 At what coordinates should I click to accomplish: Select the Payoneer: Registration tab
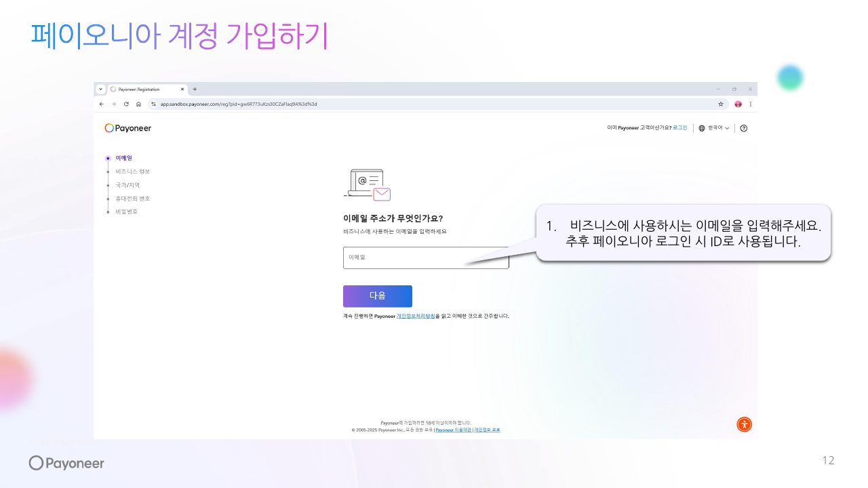pos(147,89)
